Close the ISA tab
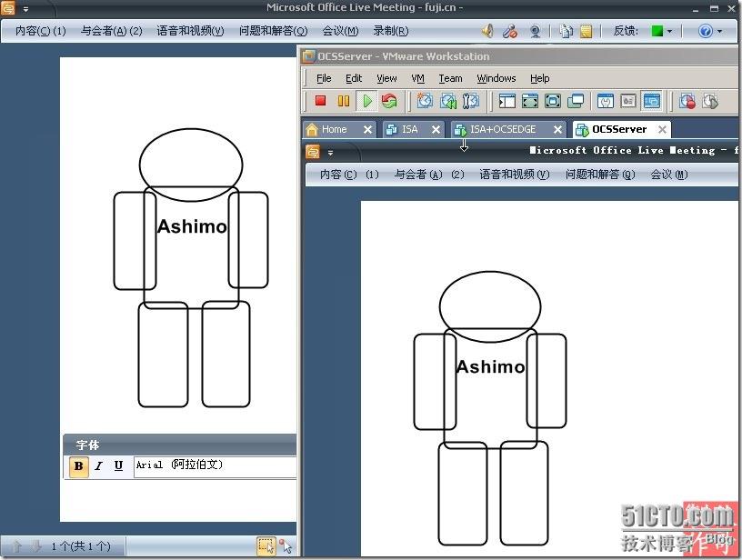This screenshot has height=560, width=742. coord(436,129)
